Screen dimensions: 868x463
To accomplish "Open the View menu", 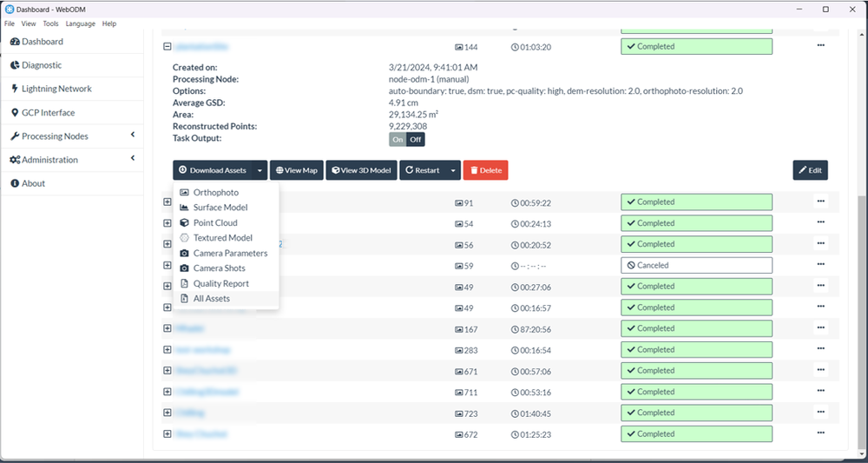I will pos(29,23).
